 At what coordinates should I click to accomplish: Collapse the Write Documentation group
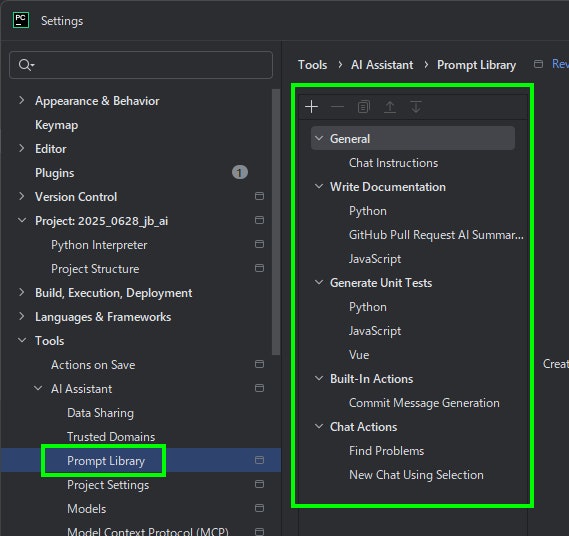point(319,187)
